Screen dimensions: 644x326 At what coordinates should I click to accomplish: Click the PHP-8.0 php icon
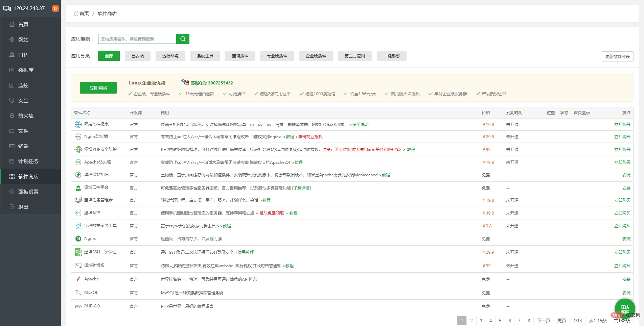78,306
